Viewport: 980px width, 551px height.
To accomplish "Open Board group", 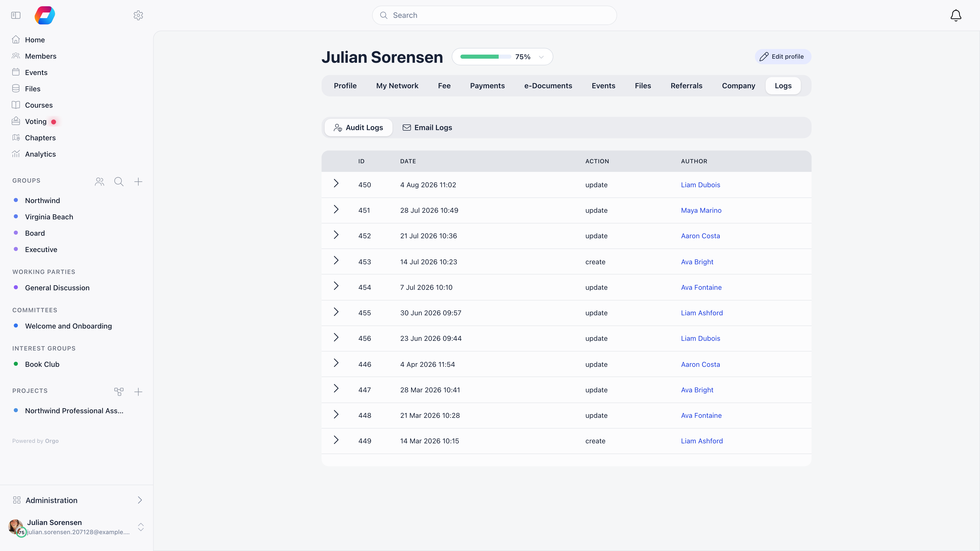I will tap(35, 233).
